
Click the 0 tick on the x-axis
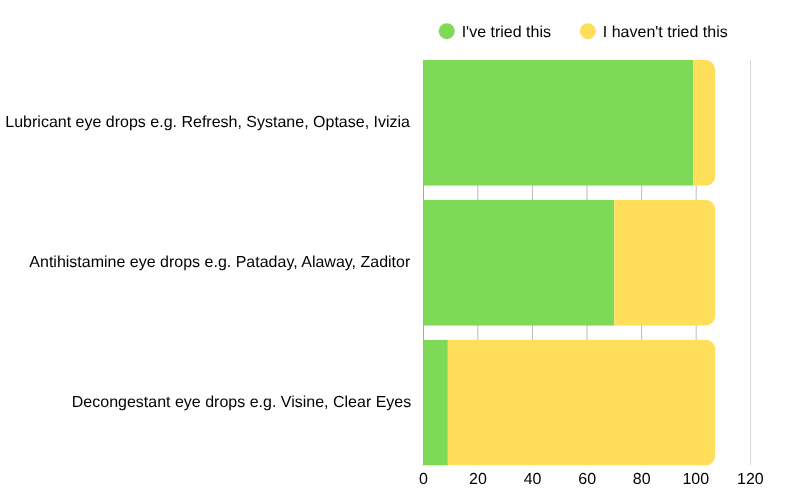click(x=423, y=478)
